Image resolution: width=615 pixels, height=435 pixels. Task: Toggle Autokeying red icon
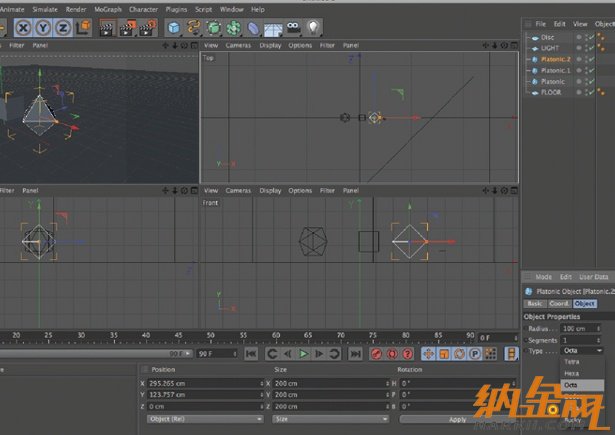(392, 354)
